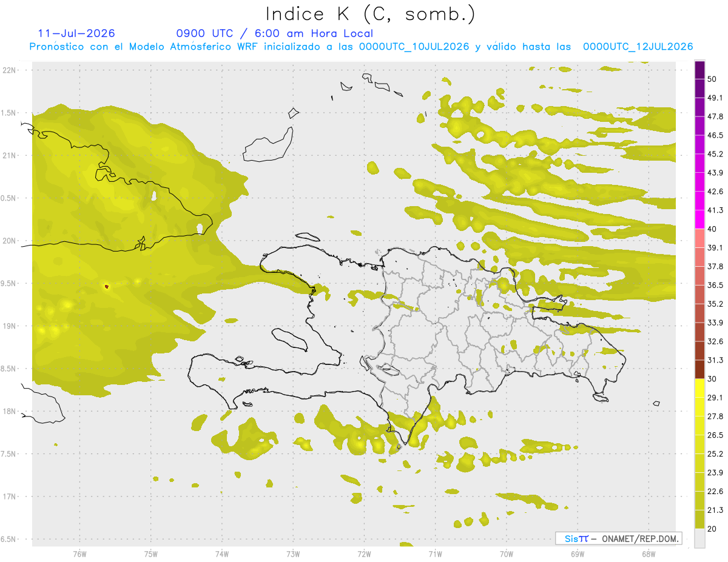Click the bright yellow colorbar segment between 29.1 and 30
The width and height of the screenshot is (728, 562).
(x=699, y=388)
